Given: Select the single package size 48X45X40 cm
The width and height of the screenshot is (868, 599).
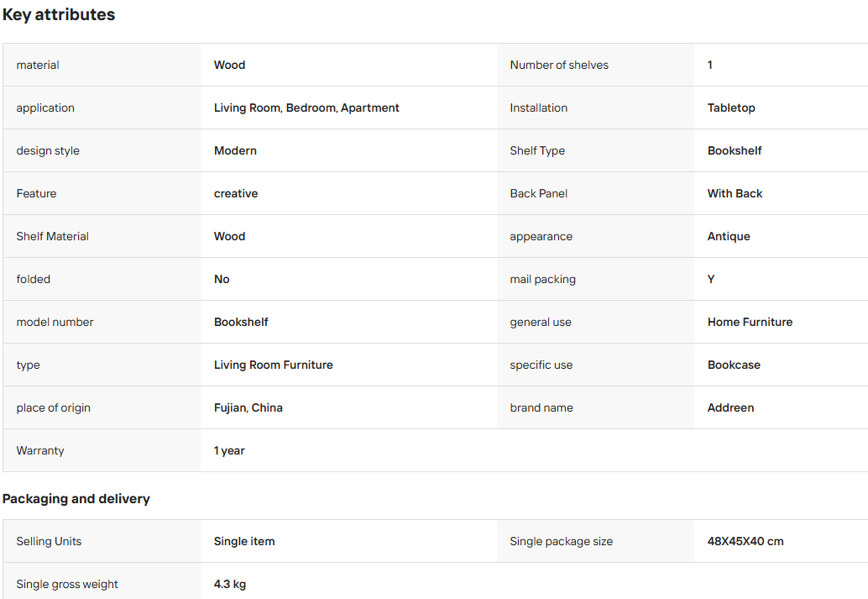Looking at the screenshot, I should point(745,541).
